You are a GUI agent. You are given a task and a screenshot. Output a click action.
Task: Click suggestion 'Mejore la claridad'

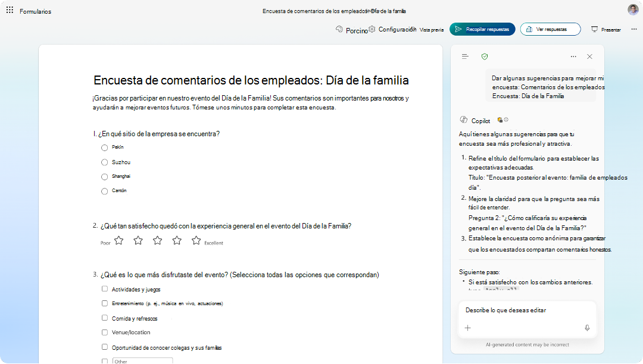tap(534, 203)
